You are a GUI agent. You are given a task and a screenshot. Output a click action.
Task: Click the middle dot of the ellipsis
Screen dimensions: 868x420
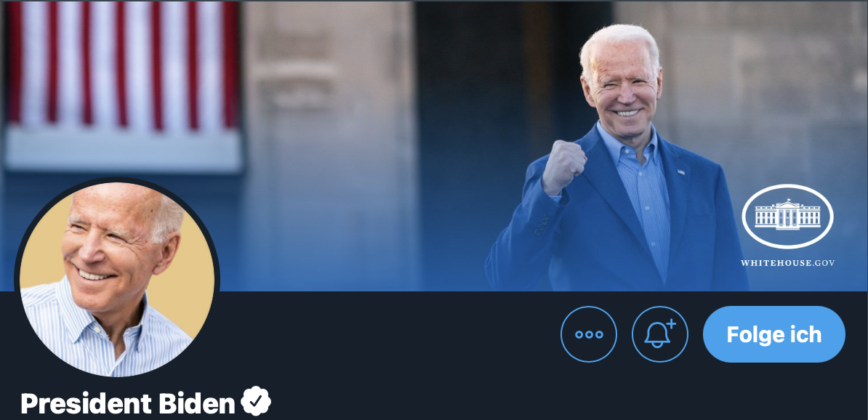(588, 335)
